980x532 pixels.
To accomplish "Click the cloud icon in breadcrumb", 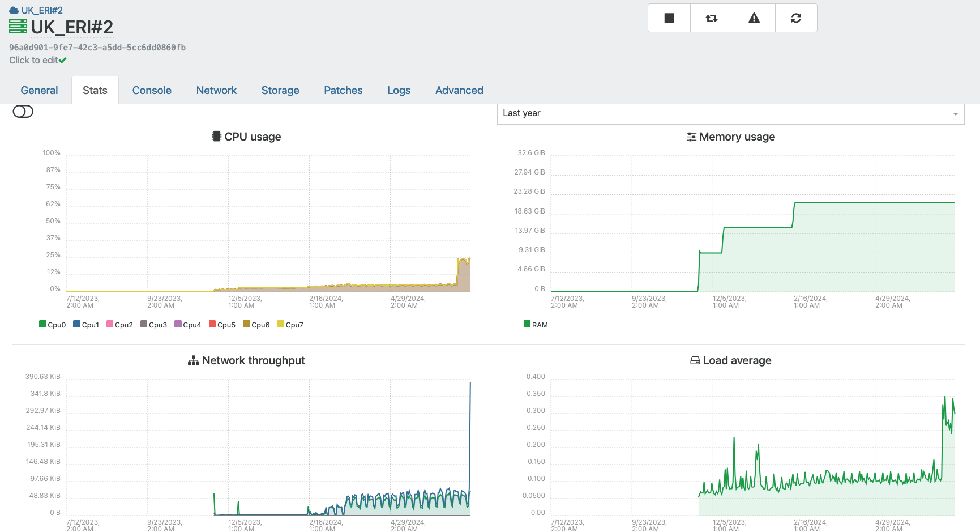I will click(14, 10).
